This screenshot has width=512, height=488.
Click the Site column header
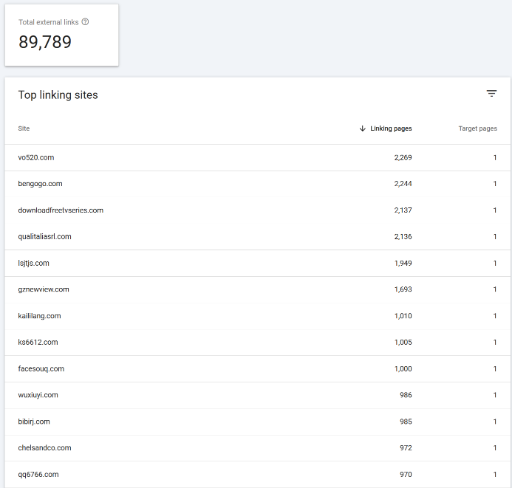coord(24,128)
